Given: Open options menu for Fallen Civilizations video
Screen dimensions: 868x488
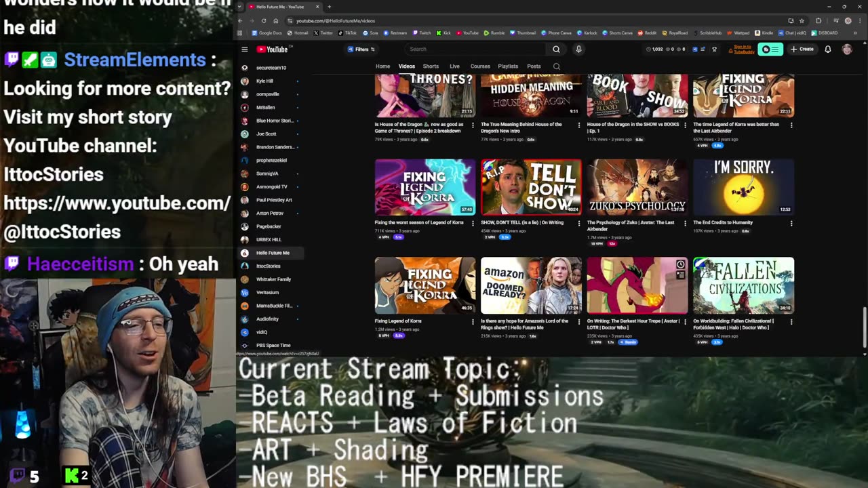Looking at the screenshot, I should click(x=791, y=321).
